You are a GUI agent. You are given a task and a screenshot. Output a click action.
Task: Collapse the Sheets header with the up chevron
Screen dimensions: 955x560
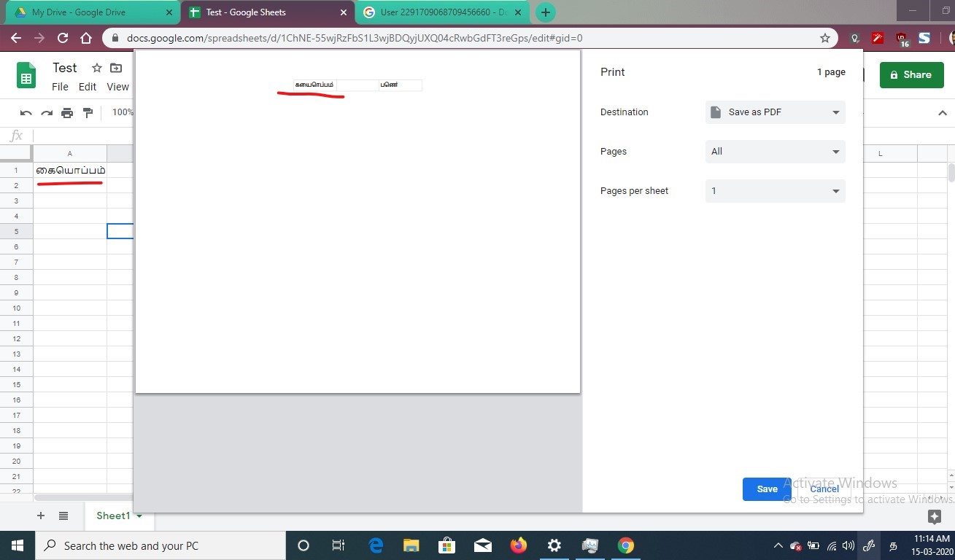tap(943, 113)
